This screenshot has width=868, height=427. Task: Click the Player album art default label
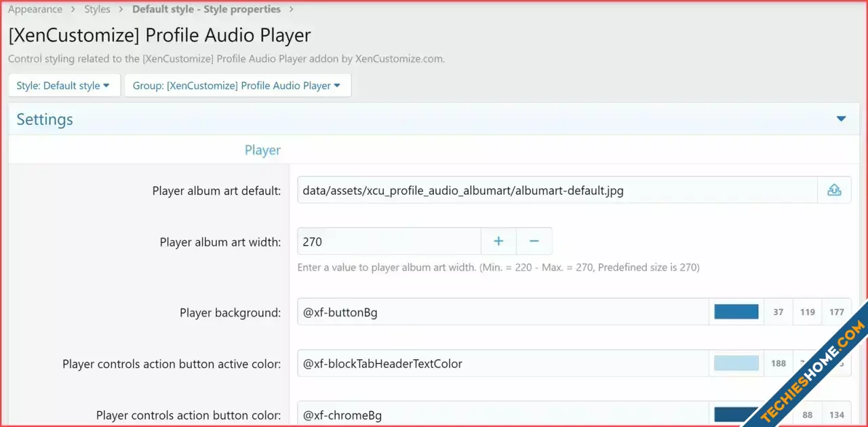click(x=216, y=191)
